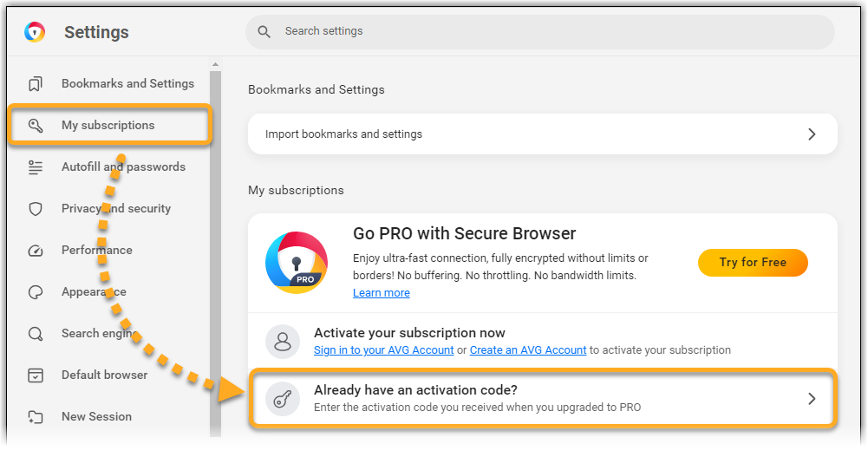Viewport: 868px width, 457px height.
Task: Click the Default browser window icon
Action: point(36,375)
